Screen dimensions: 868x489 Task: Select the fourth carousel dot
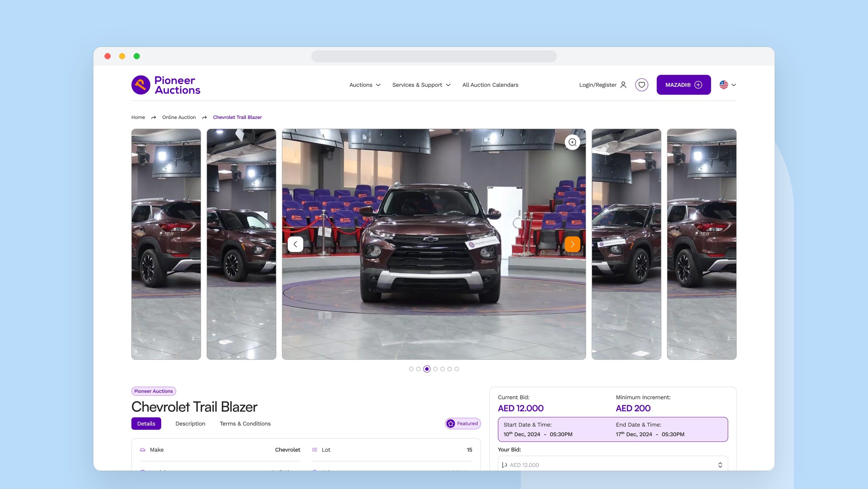435,369
